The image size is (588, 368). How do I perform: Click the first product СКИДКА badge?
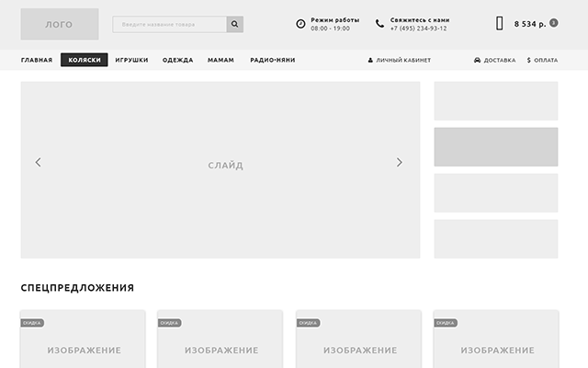[32, 323]
